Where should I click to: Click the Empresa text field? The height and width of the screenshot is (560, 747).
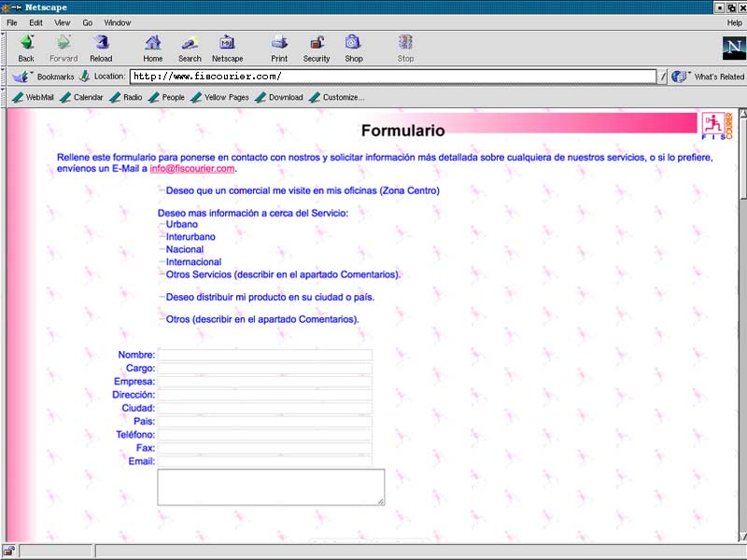(x=265, y=382)
